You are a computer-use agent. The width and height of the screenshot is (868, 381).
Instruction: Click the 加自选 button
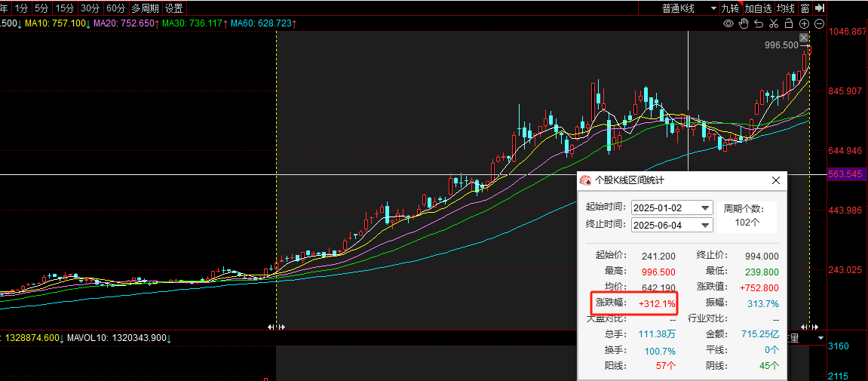[759, 8]
